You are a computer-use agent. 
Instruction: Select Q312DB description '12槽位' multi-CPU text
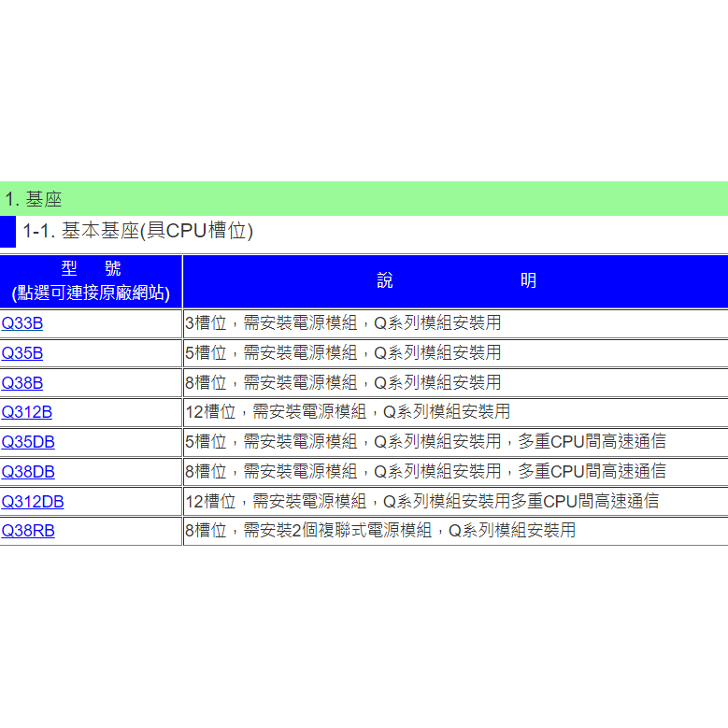pyautogui.click(x=422, y=502)
